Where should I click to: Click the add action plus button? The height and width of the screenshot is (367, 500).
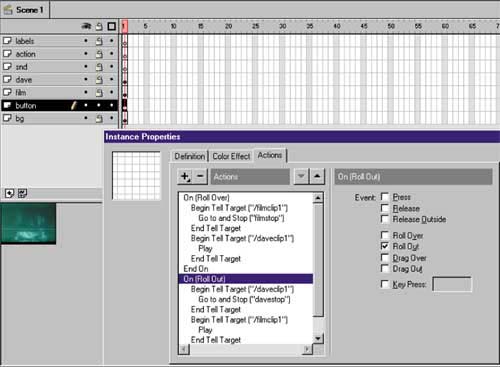click(185, 177)
